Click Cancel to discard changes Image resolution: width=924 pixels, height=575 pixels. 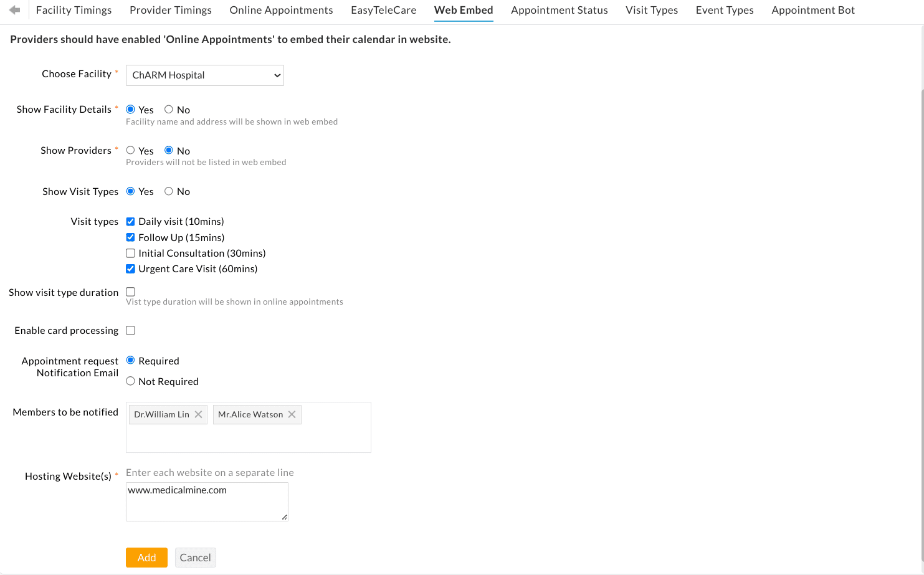click(195, 557)
